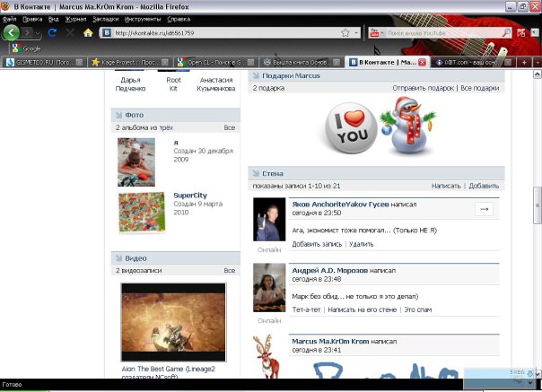Open the Закладки menu
This screenshot has height=392, width=542.
pos(94,18)
